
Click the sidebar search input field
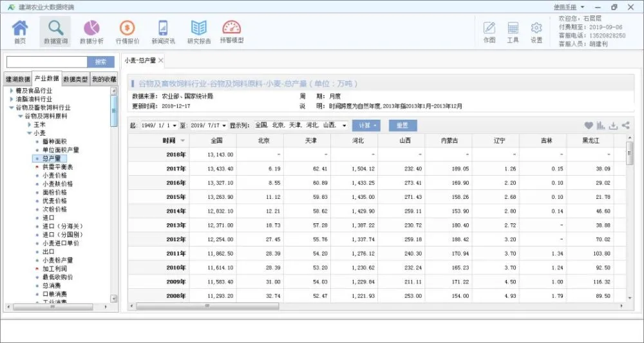pos(47,62)
